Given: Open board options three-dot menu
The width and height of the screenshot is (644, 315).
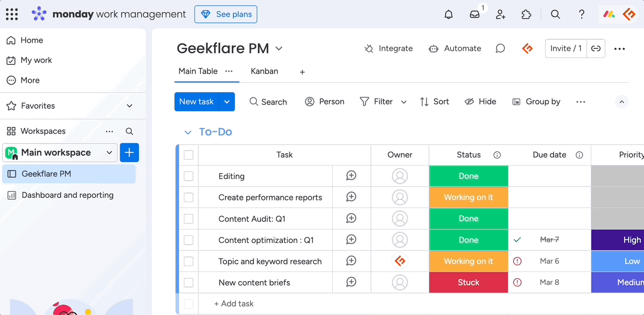Looking at the screenshot, I should tap(619, 49).
